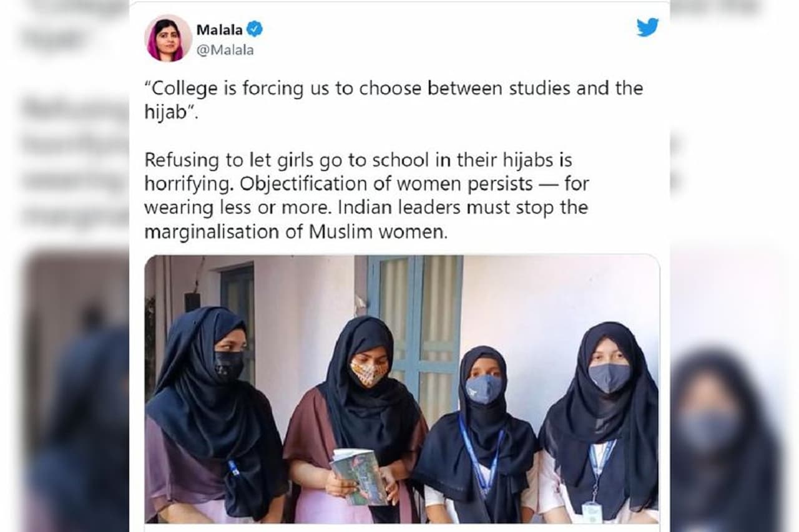Click the blue verified badge beside Malala
Screen dimensions: 799x532
click(255, 29)
